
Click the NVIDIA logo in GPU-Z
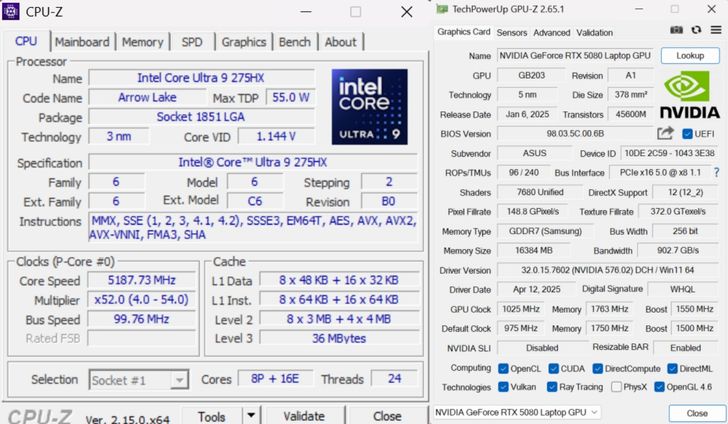point(689,95)
